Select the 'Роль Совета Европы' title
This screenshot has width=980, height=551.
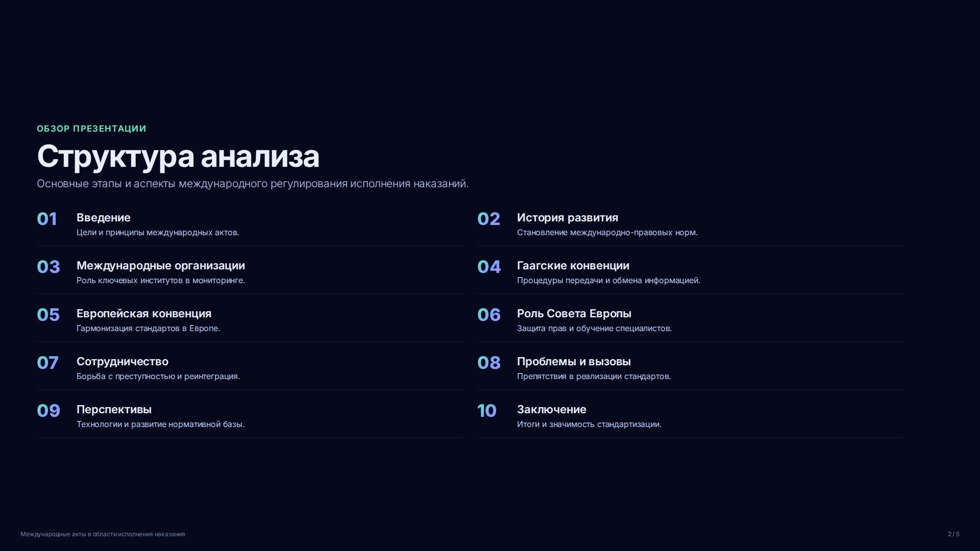pyautogui.click(x=574, y=314)
